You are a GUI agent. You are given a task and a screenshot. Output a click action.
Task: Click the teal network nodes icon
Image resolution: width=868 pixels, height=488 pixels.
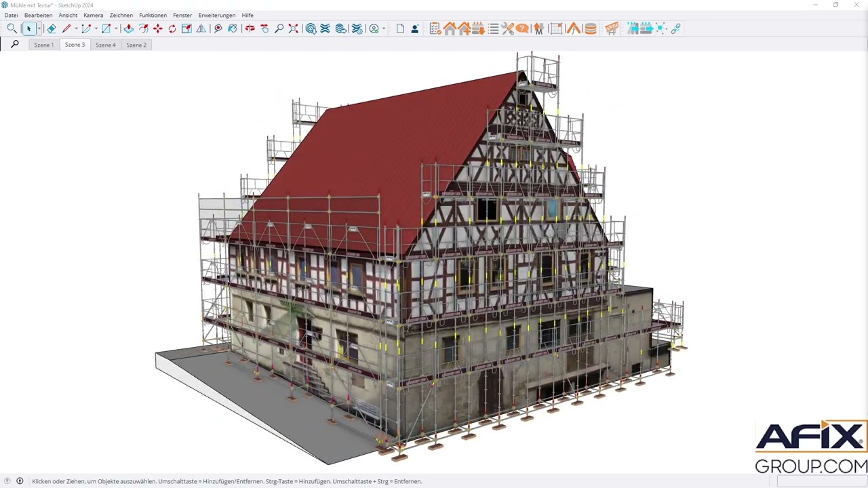[x=660, y=28]
